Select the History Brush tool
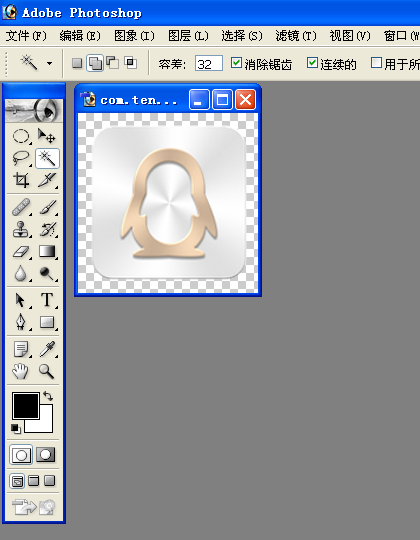This screenshot has width=420, height=540. pos(47,229)
